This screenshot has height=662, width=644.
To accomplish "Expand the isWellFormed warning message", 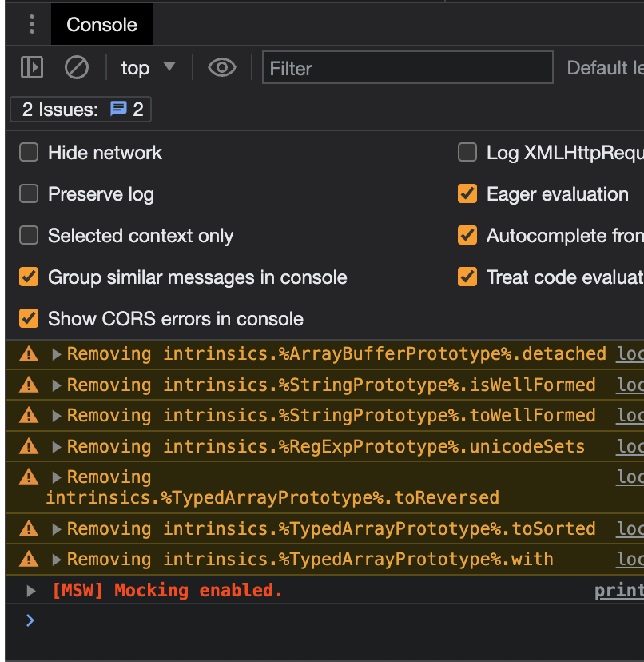I will pos(57,385).
